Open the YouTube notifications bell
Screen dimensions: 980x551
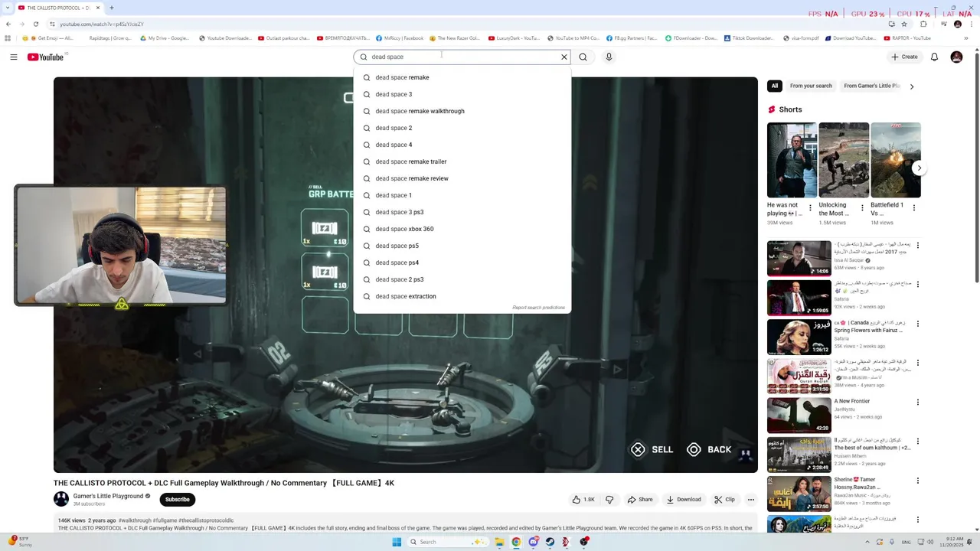934,57
